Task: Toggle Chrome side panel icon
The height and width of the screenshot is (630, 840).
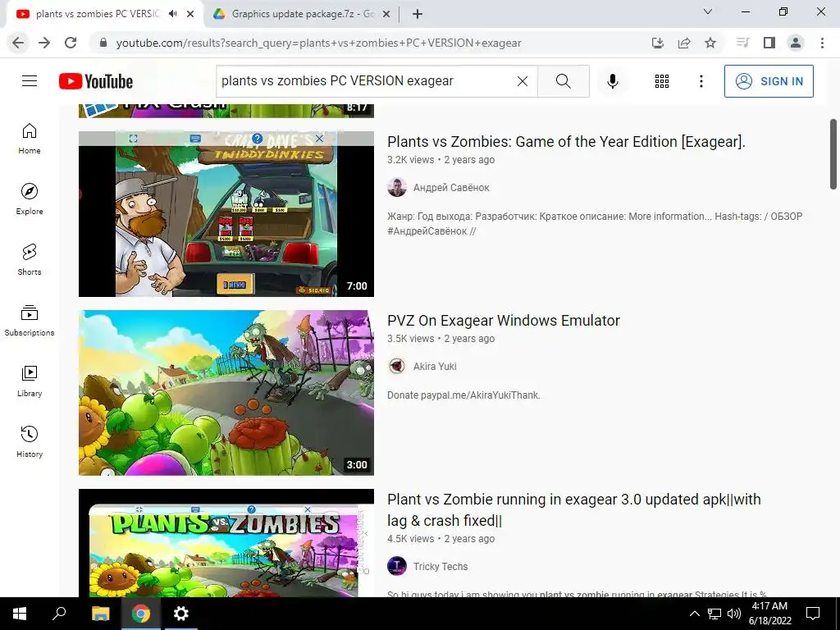Action: point(769,43)
